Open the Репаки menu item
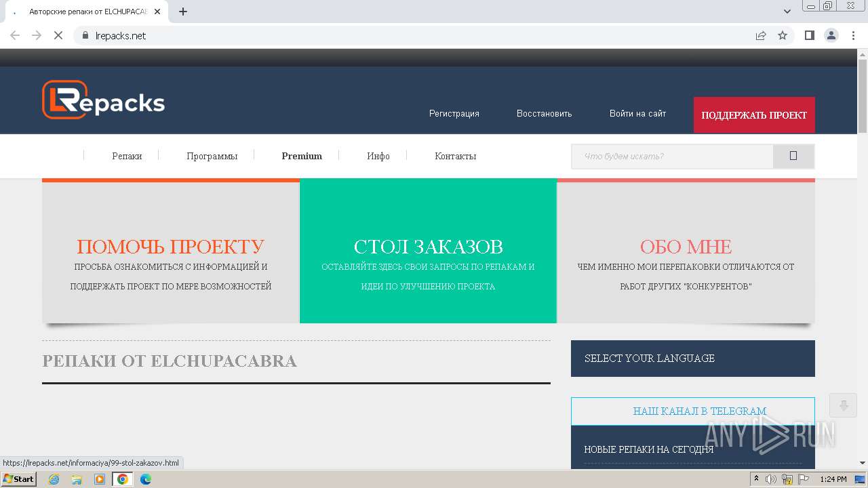 click(127, 156)
